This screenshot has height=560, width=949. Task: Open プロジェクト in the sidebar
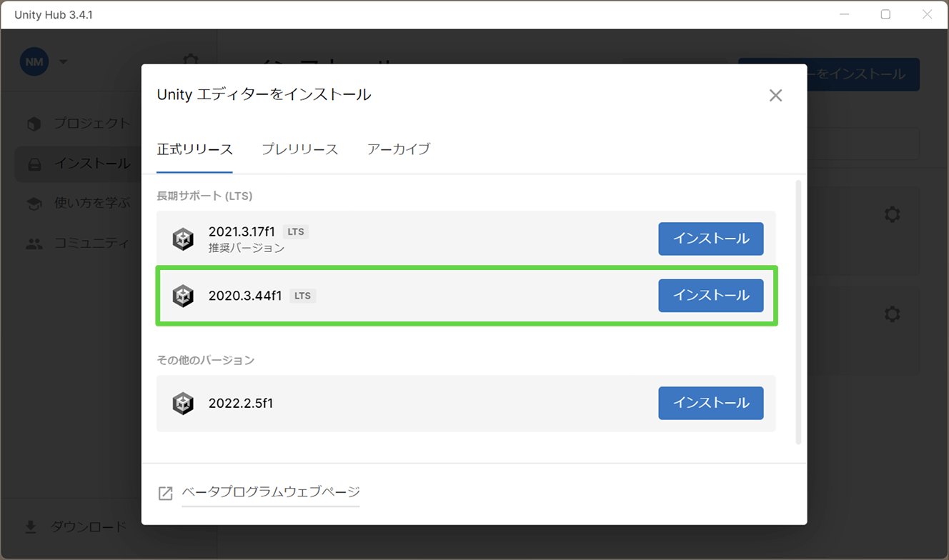coord(92,124)
